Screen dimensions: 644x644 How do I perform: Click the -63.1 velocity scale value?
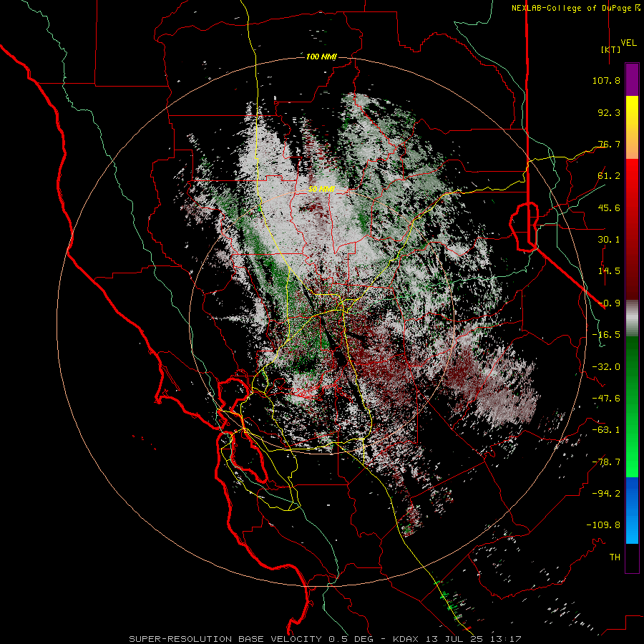pyautogui.click(x=606, y=430)
